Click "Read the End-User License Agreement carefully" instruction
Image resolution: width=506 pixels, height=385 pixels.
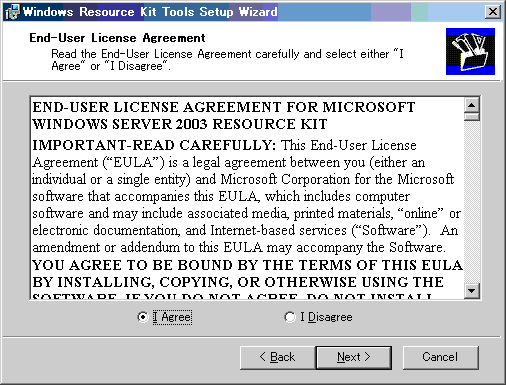pyautogui.click(x=227, y=60)
